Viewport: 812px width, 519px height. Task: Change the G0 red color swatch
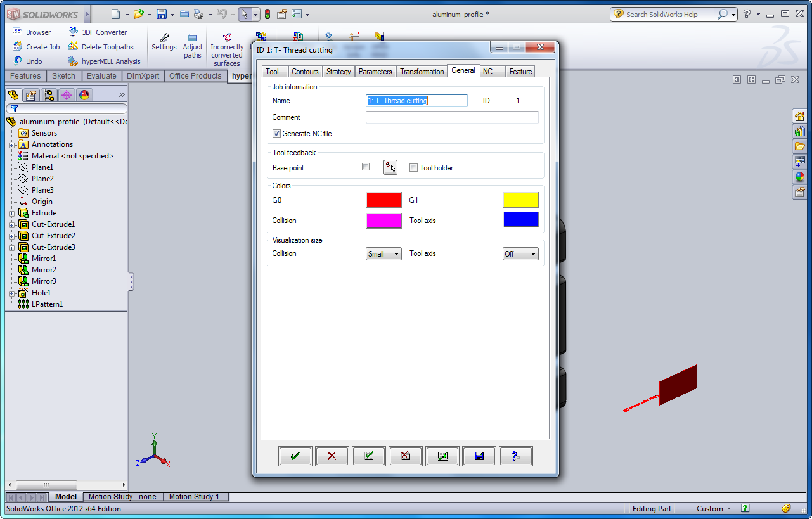click(x=384, y=200)
